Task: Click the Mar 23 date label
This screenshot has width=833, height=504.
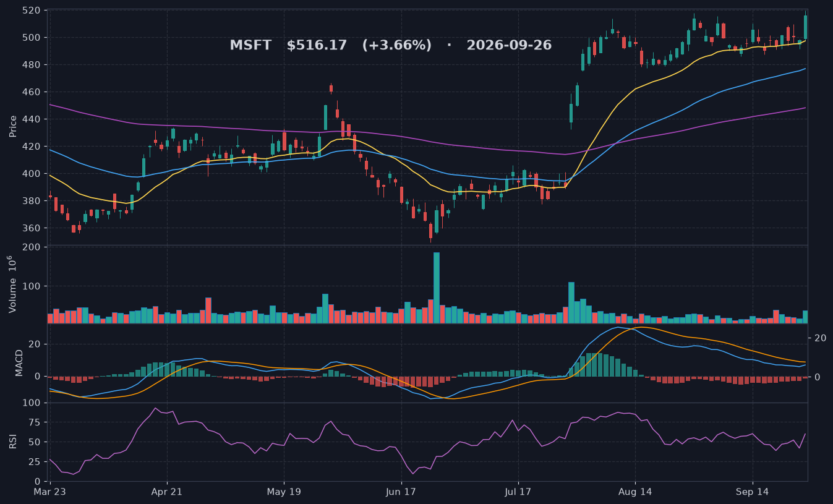Action: tap(50, 492)
